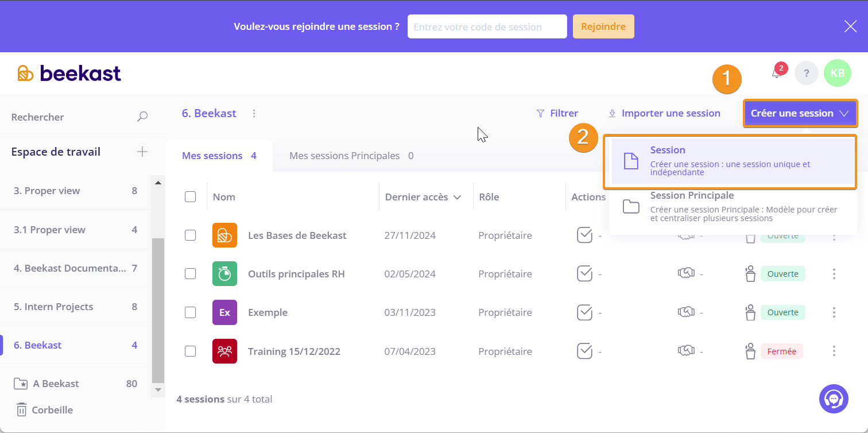Close the join session banner
Viewport: 868px width, 433px height.
pos(850,26)
